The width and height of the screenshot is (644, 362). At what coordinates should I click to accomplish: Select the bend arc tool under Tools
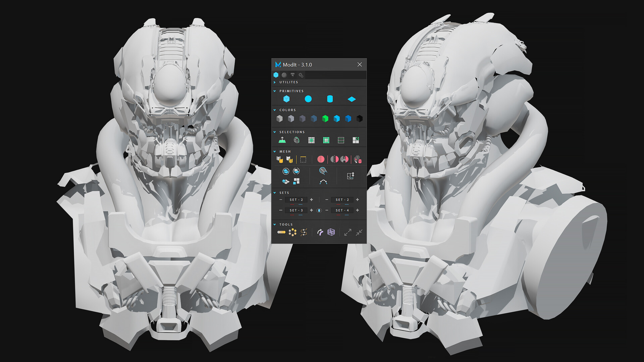[x=320, y=232]
